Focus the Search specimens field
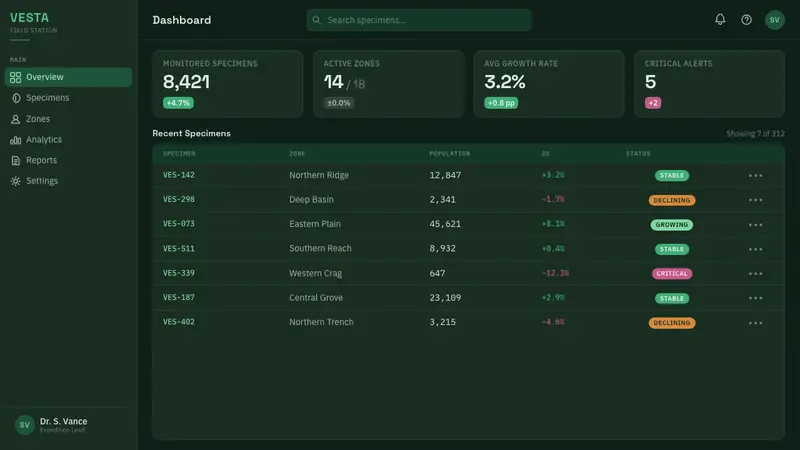The image size is (800, 450). 419,20
